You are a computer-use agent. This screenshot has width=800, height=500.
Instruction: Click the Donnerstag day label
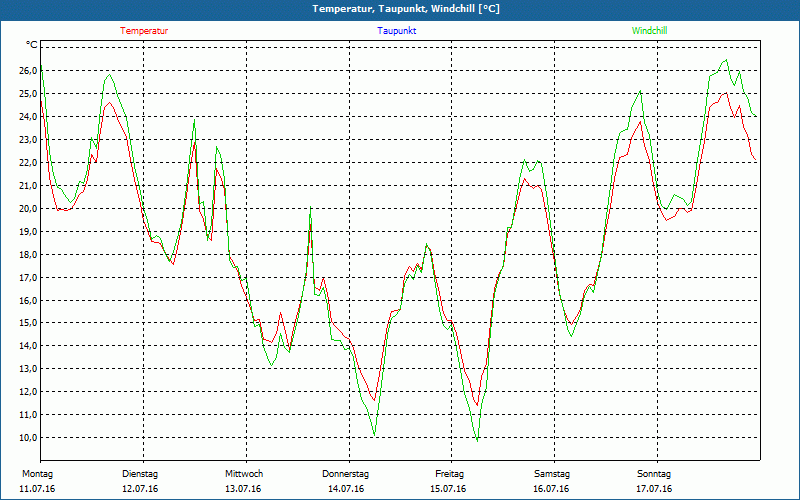tap(345, 474)
